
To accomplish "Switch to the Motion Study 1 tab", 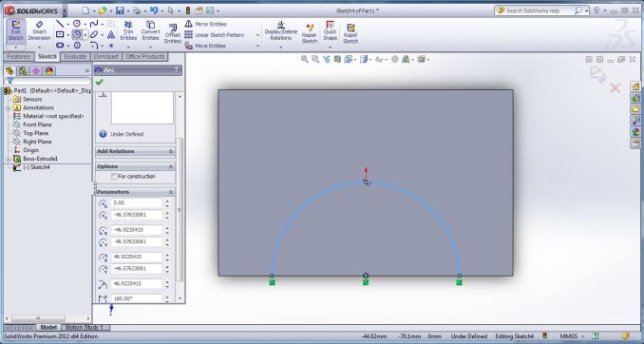I will [x=85, y=328].
